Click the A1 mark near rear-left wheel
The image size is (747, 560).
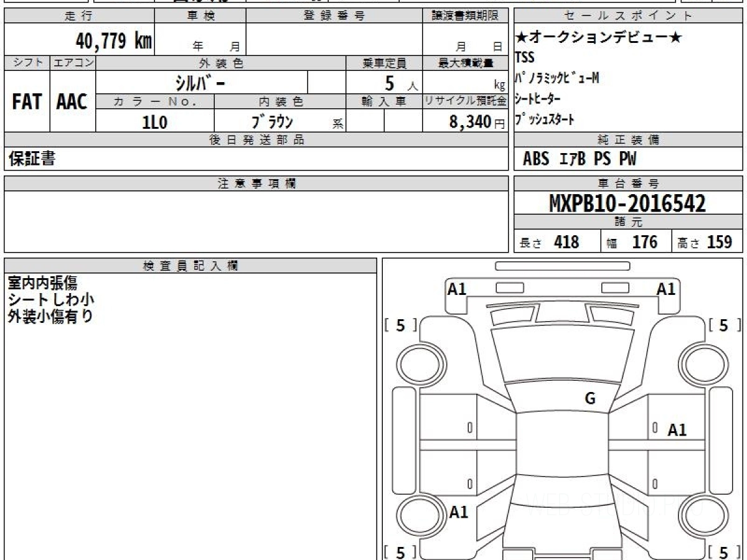click(458, 512)
